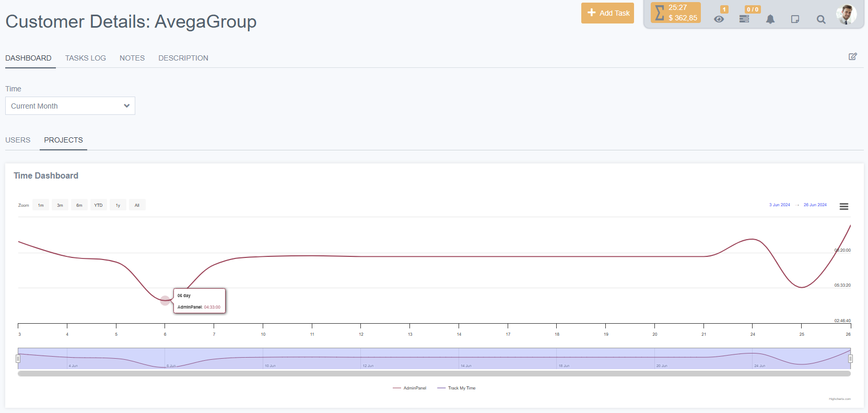The width and height of the screenshot is (868, 413).
Task: Expand the Current Month time dropdown
Action: pyautogui.click(x=70, y=106)
